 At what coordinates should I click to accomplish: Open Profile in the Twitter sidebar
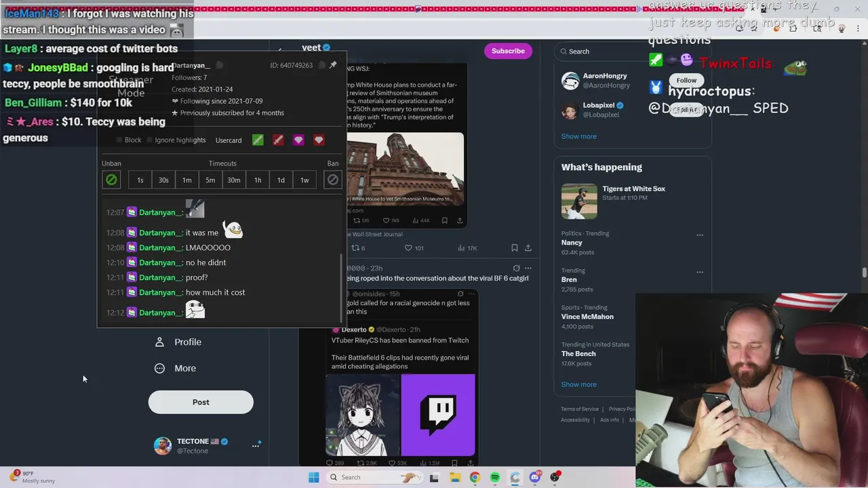[x=178, y=342]
